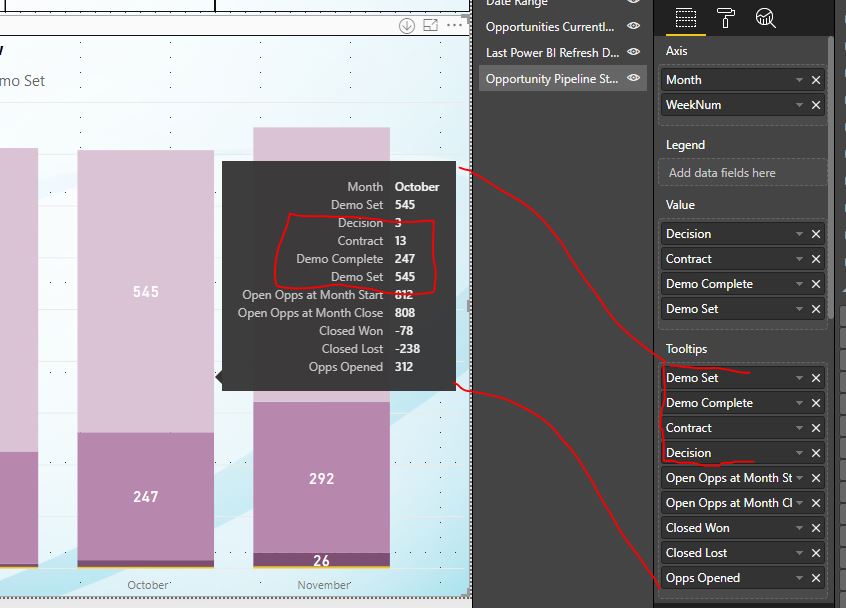Image resolution: width=846 pixels, height=608 pixels.
Task: Open dropdown for Opps Opened in Tooltips
Action: [799, 578]
